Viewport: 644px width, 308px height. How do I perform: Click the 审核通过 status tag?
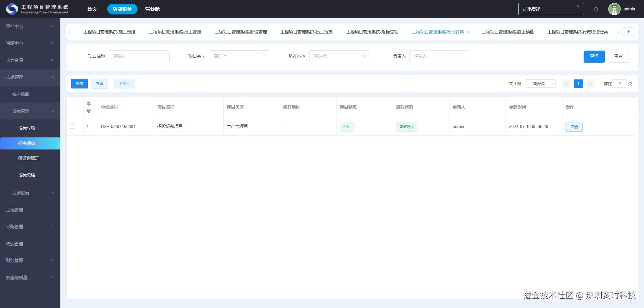pos(407,127)
